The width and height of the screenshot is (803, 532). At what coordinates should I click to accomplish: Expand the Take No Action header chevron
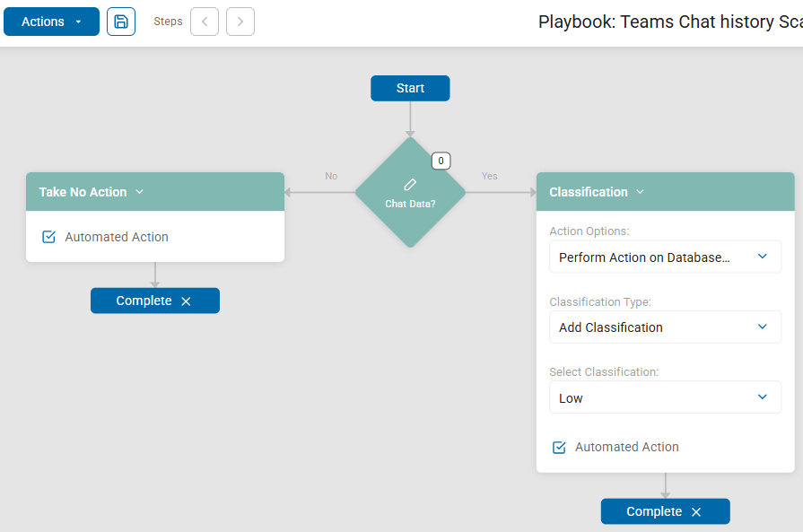140,192
